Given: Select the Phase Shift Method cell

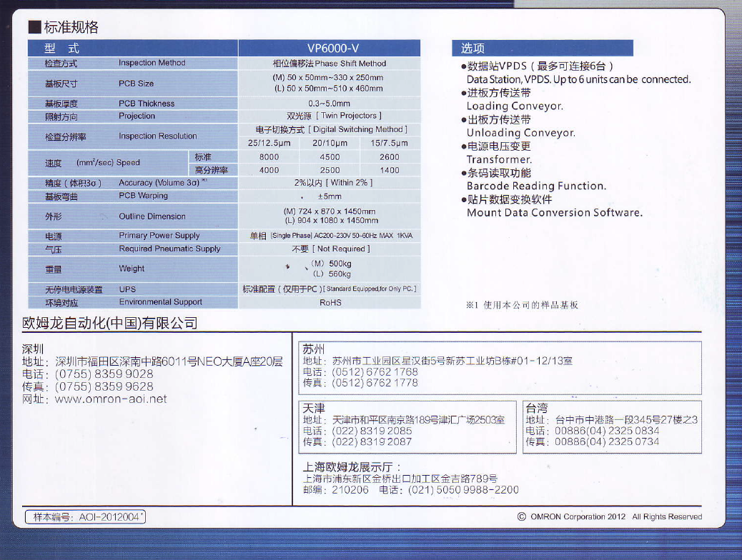Looking at the screenshot, I should point(329,63).
